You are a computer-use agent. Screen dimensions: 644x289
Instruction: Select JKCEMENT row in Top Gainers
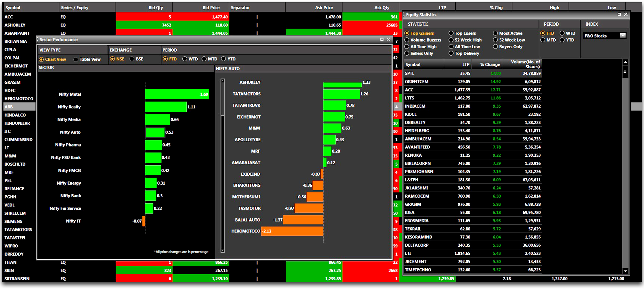point(472,262)
